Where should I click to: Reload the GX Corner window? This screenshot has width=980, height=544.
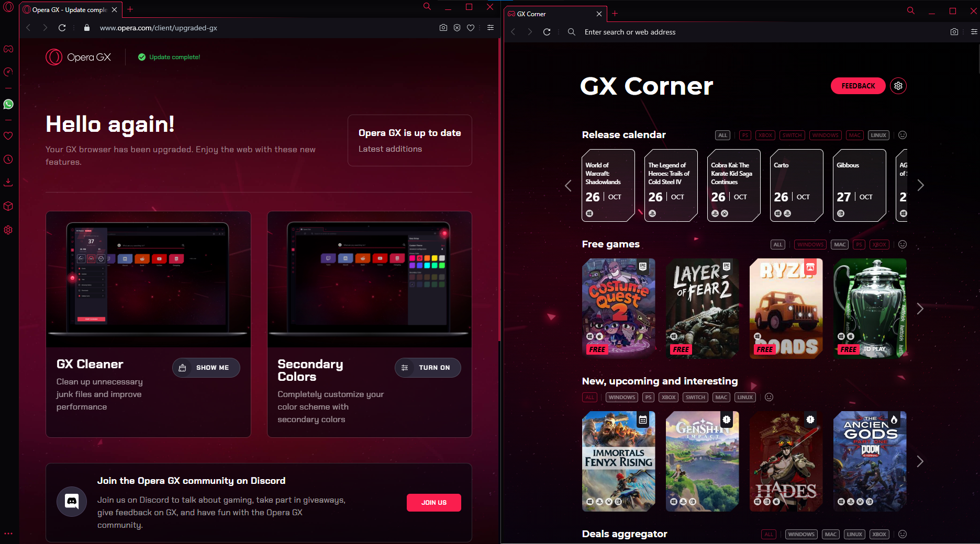click(547, 32)
